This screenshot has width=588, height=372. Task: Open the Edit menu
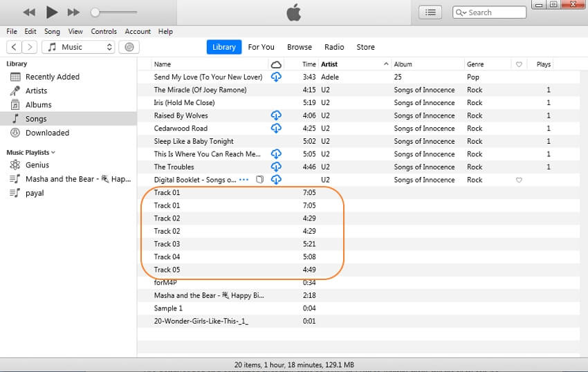click(x=30, y=32)
